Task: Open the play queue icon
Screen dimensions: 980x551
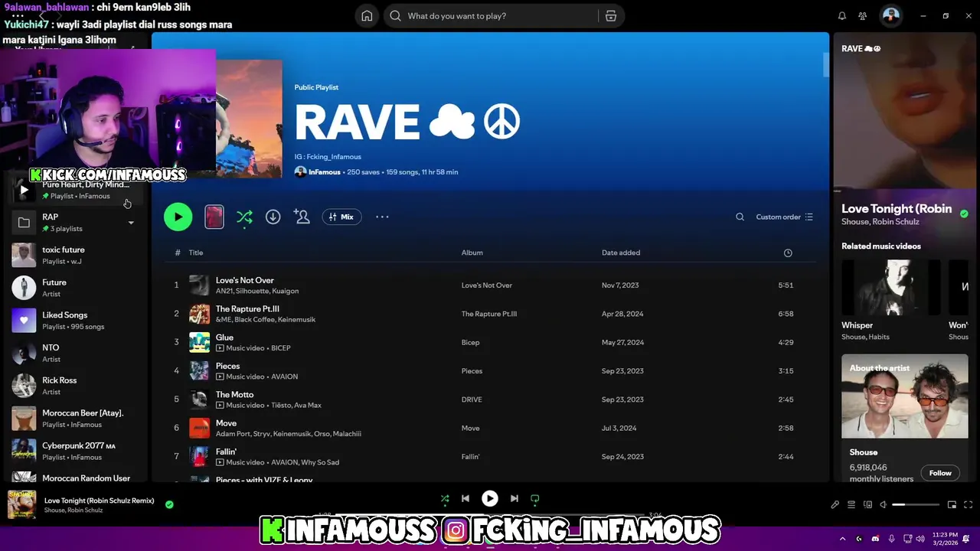Action: pos(851,504)
